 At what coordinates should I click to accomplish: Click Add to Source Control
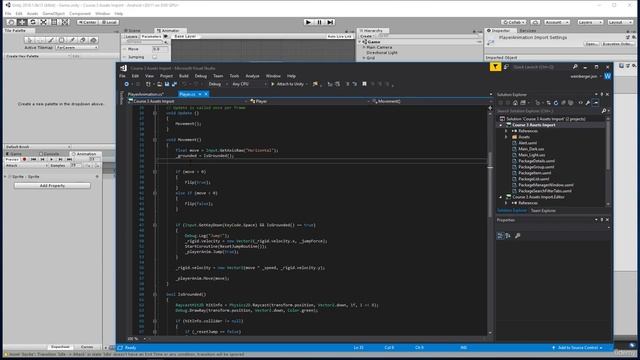[x=577, y=348]
